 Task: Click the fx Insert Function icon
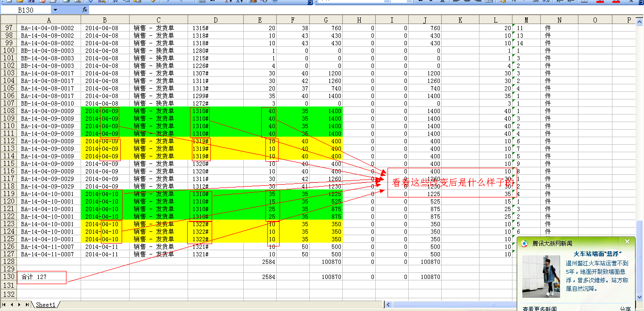pos(85,9)
